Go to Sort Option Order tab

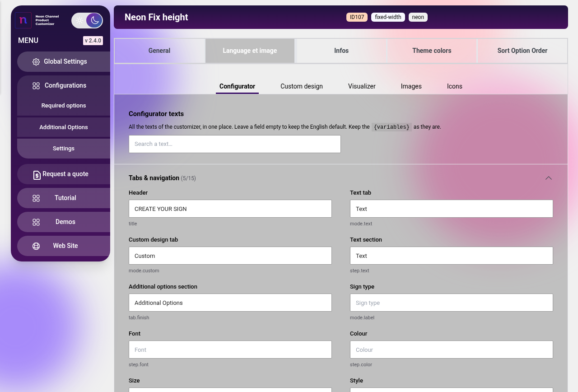click(522, 51)
